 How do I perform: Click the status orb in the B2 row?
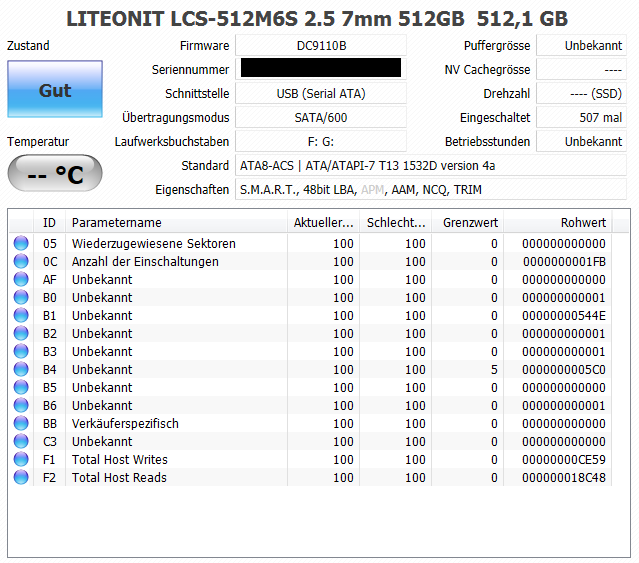[x=21, y=333]
